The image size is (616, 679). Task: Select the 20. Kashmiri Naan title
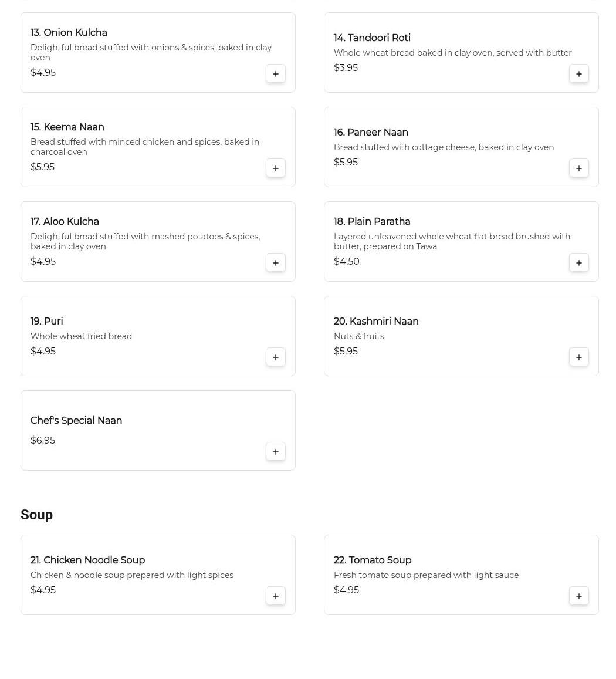[x=375, y=322]
